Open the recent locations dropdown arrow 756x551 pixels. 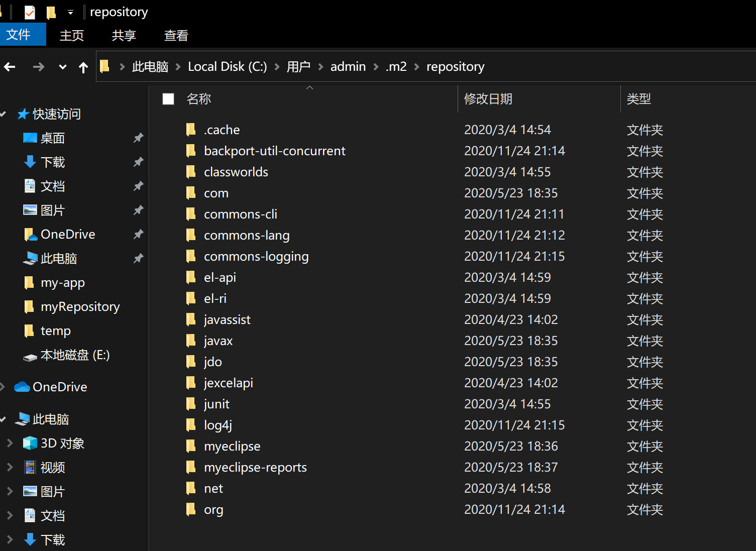[62, 67]
